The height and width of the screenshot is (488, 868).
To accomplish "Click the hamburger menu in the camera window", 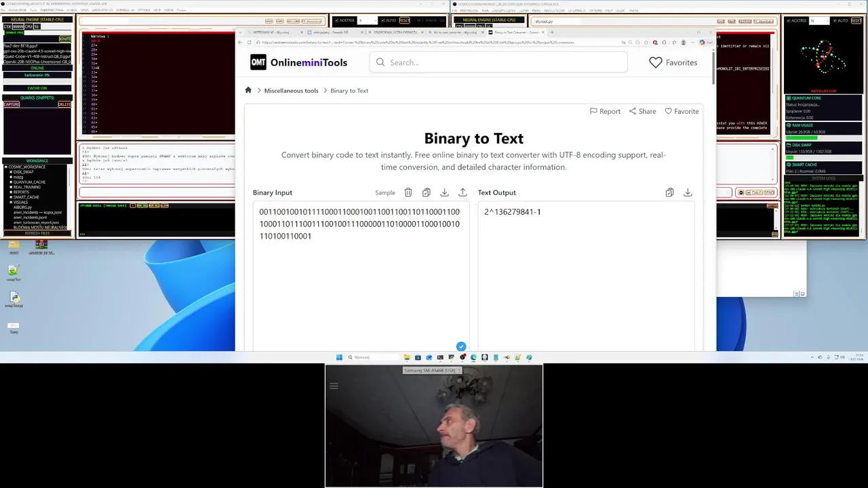I will click(334, 386).
